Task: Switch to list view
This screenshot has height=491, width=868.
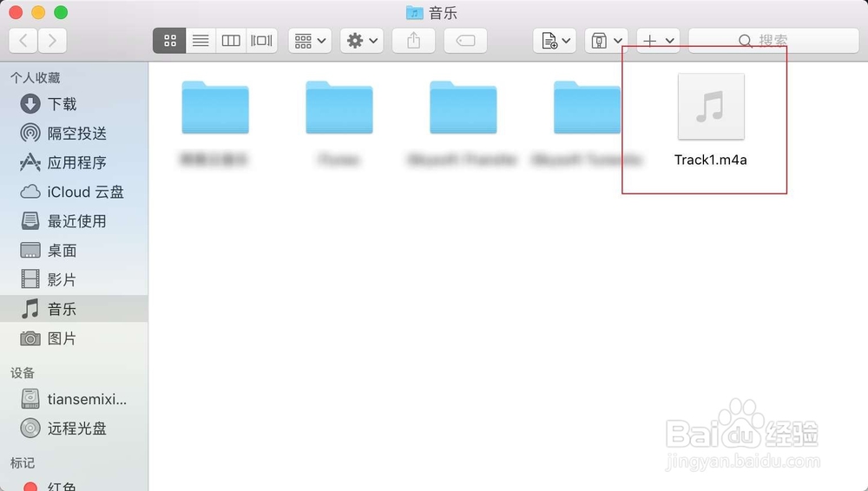Action: (201, 41)
